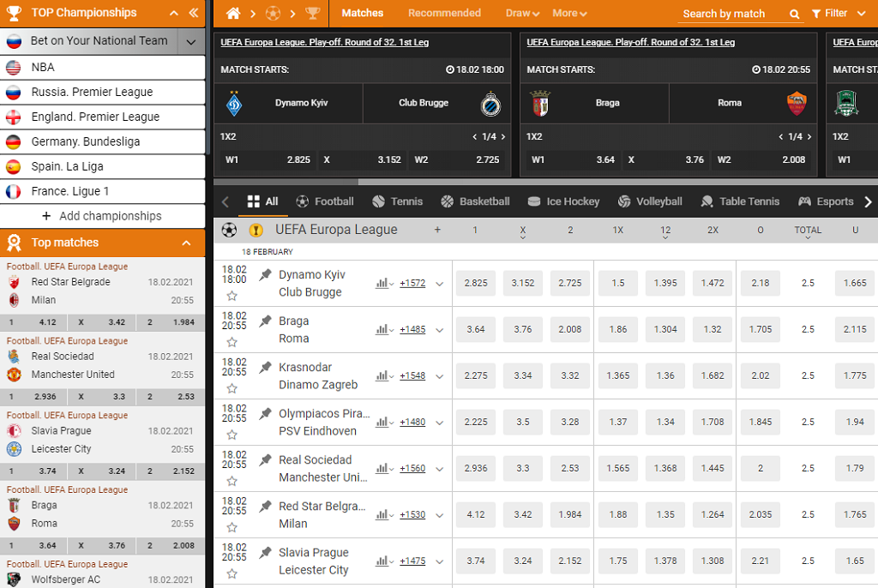
Task: Select the Basketball sport tab
Action: point(475,201)
